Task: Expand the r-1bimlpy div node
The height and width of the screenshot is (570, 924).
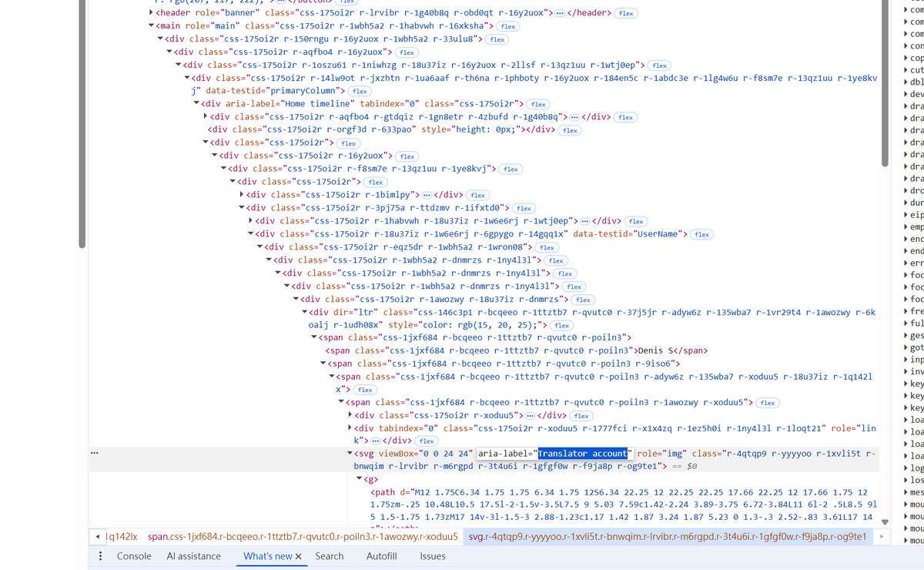Action: point(242,195)
